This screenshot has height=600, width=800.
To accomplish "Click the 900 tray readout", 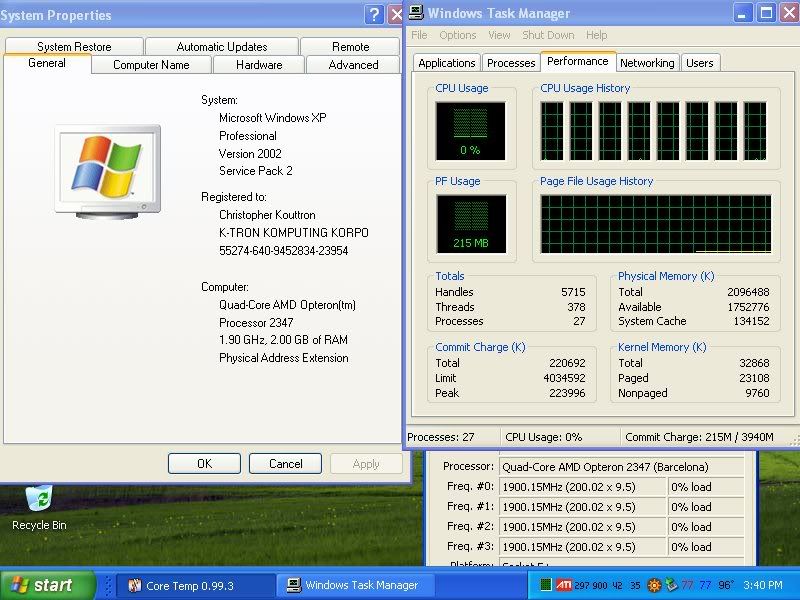I will pyautogui.click(x=599, y=585).
